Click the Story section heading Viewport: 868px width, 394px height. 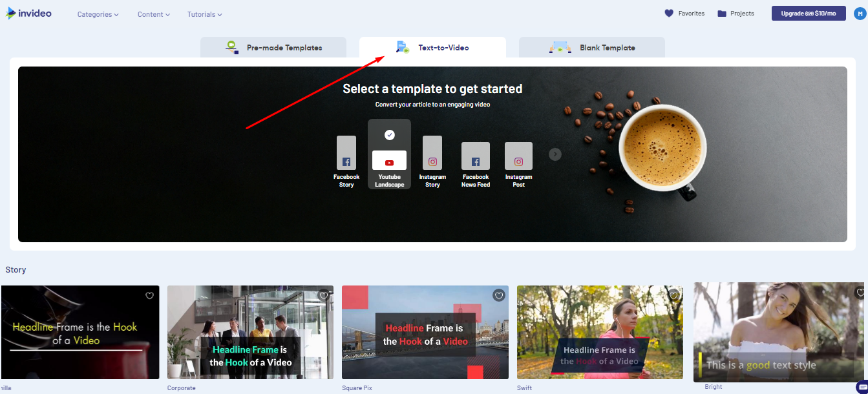point(16,269)
